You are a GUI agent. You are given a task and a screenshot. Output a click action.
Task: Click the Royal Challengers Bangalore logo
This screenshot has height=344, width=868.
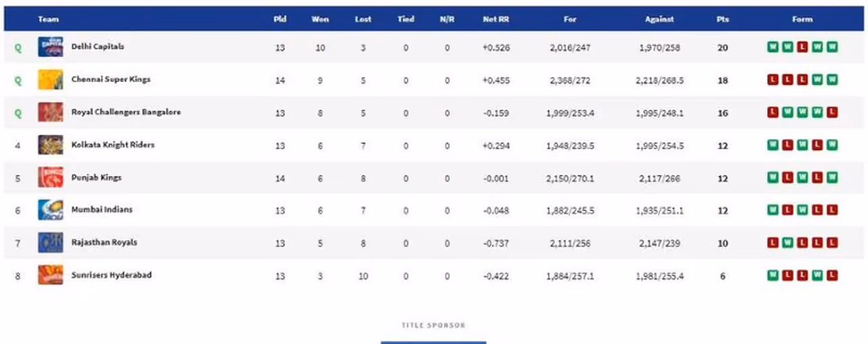(x=50, y=113)
